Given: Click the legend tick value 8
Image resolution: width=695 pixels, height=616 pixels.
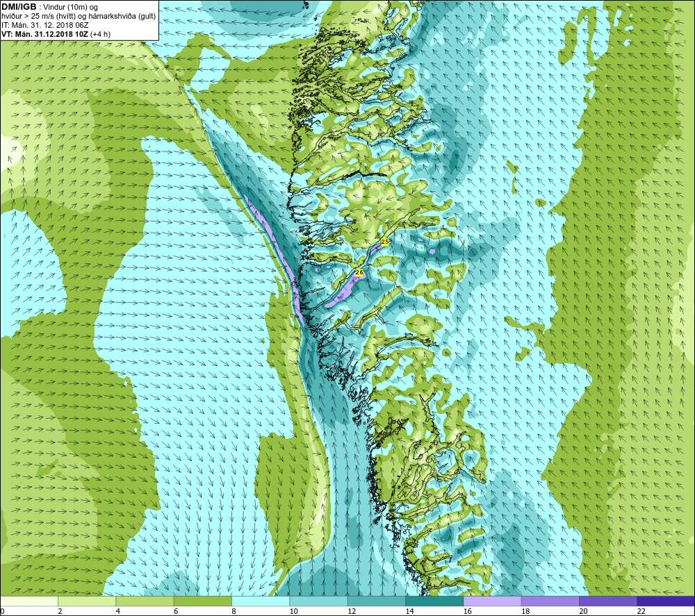Looking at the screenshot, I should (234, 611).
